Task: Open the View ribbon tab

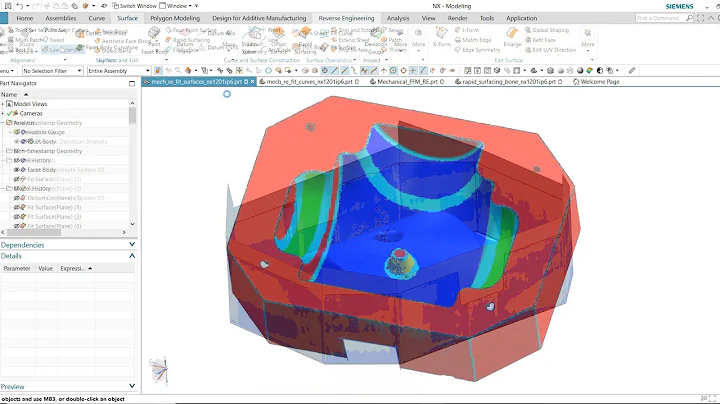Action: pyautogui.click(x=428, y=18)
